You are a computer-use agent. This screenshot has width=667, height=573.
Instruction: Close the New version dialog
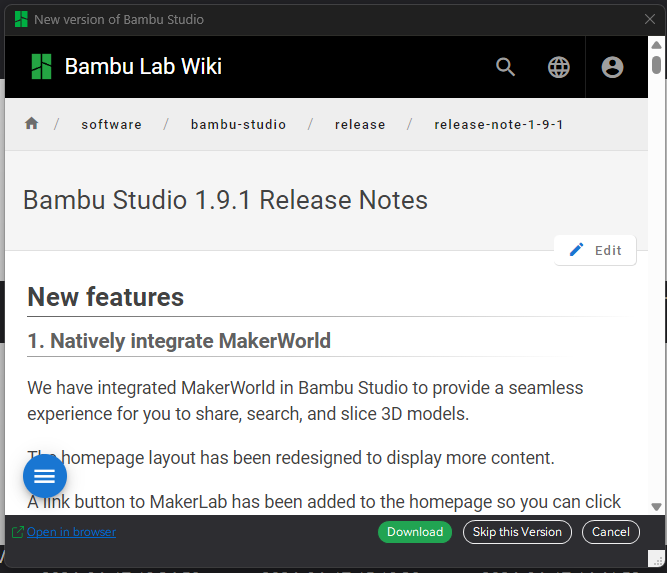point(650,19)
